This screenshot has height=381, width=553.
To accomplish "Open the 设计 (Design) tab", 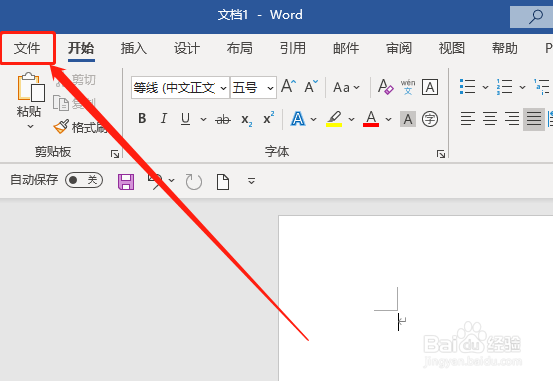I will (x=187, y=48).
